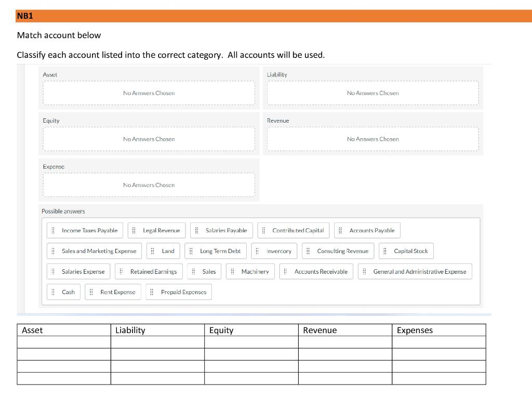Click the grip icon beside Machinery

[x=232, y=271]
